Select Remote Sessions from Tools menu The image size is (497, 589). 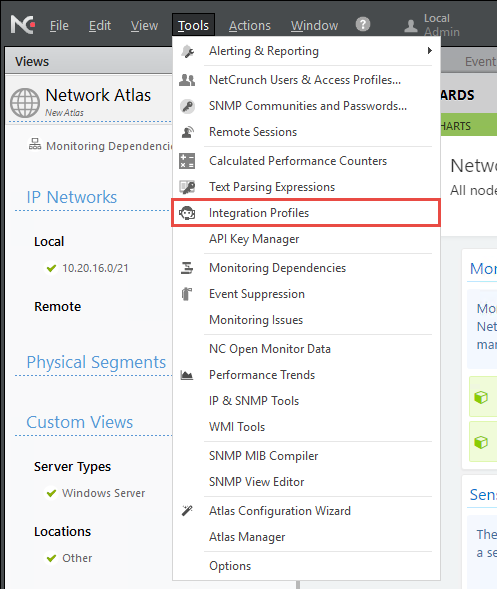[x=306, y=132]
